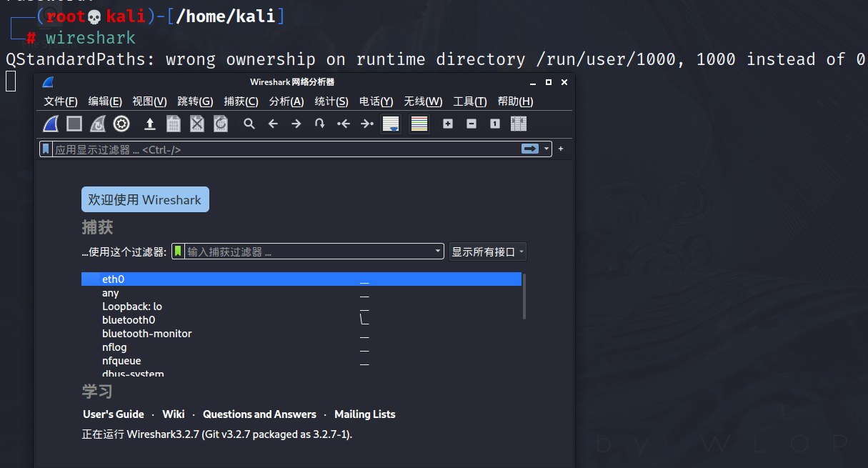The width and height of the screenshot is (868, 468).
Task: Open the 工具(T) menu
Action: point(470,101)
